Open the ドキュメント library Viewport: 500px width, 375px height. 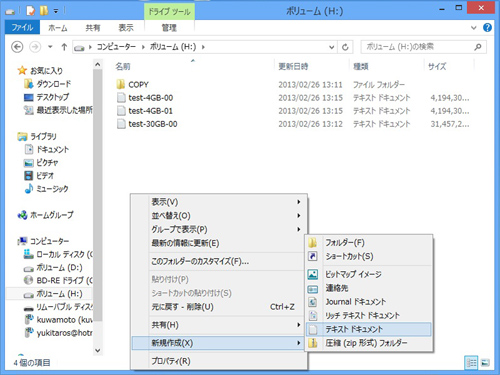pos(53,149)
